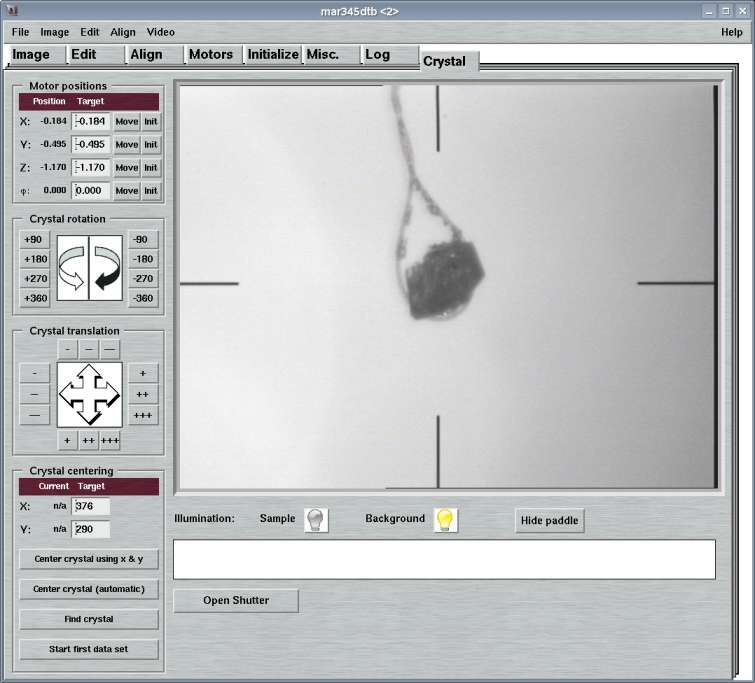Select the Log tab
Image resolution: width=755 pixels, height=683 pixels.
pos(377,55)
